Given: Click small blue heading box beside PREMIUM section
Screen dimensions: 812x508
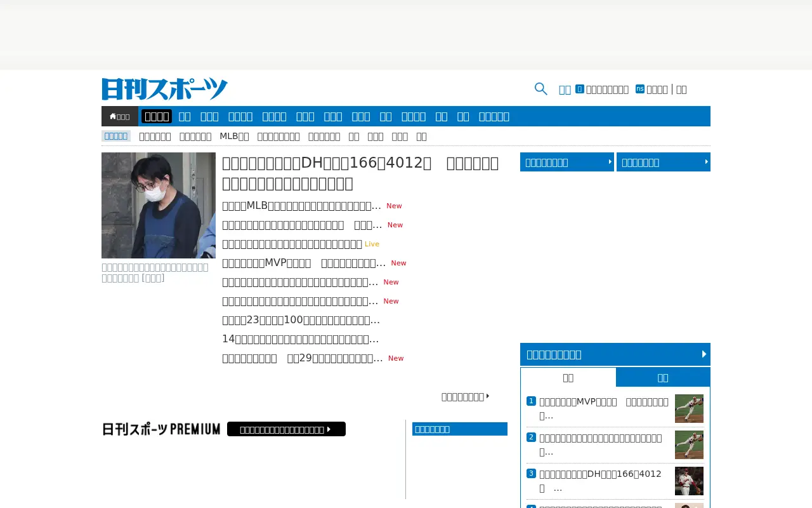Looking at the screenshot, I should [460, 429].
